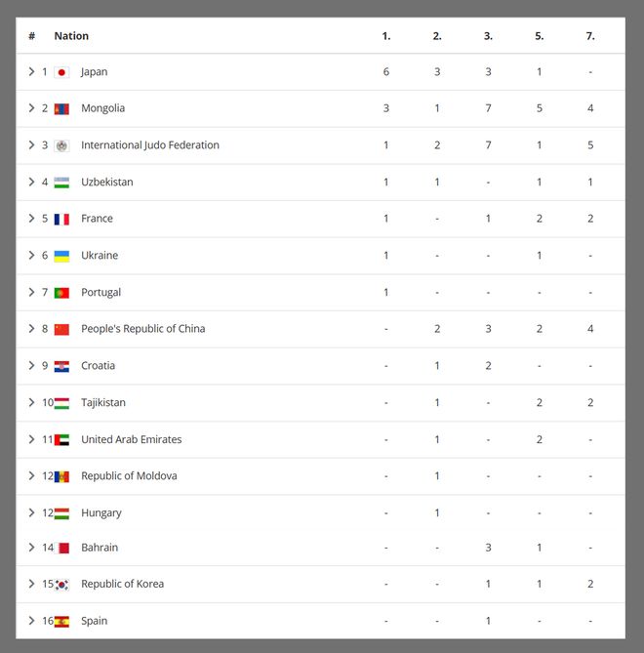Open the Tajikistan nation link

tap(103, 403)
